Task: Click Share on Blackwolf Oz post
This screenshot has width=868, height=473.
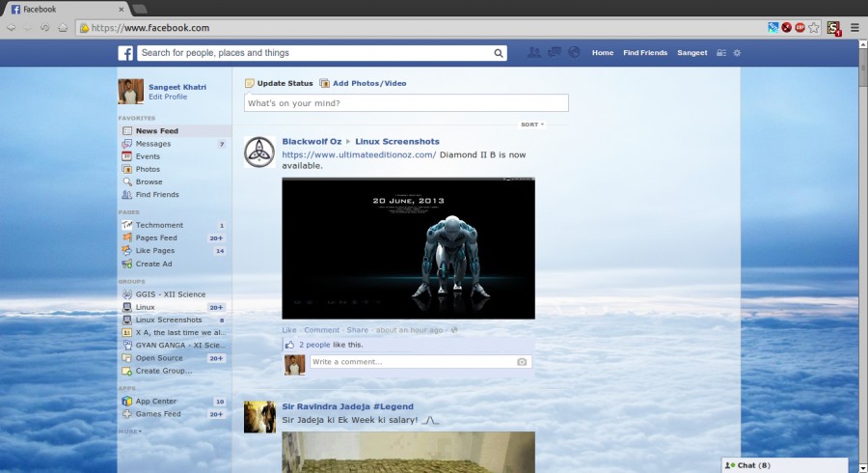Action: (357, 330)
